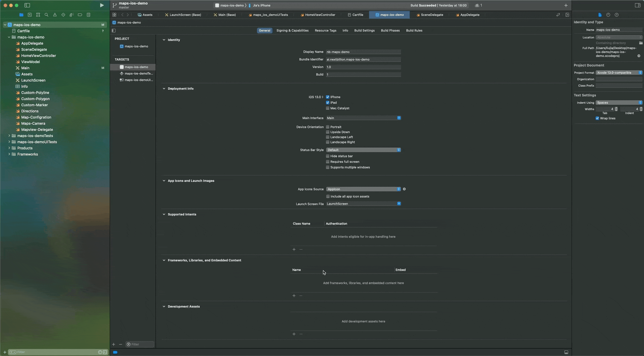Expand the Frameworks folder
Image resolution: width=644 pixels, height=356 pixels.
click(x=9, y=154)
